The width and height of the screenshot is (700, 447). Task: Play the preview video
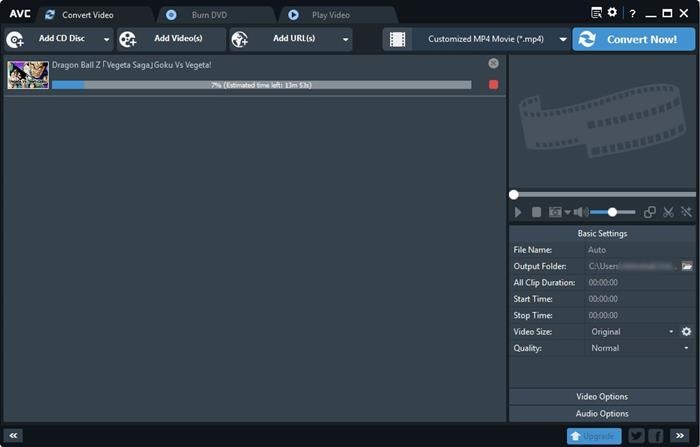[x=518, y=212]
